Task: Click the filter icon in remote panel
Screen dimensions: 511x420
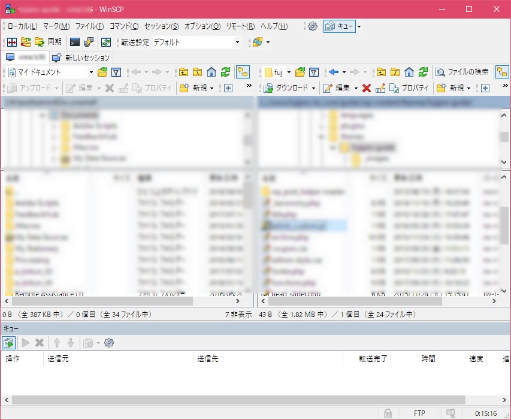Action: pyautogui.click(x=314, y=72)
